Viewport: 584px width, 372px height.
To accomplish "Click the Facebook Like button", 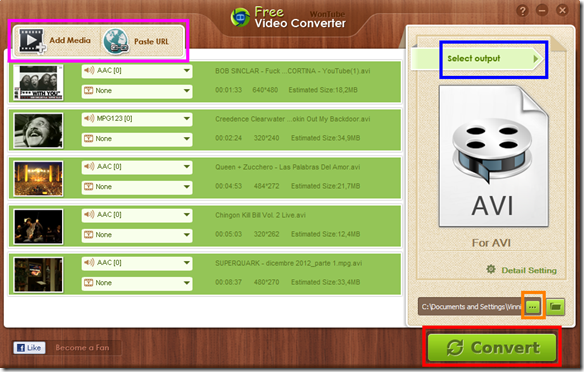I will coord(29,347).
